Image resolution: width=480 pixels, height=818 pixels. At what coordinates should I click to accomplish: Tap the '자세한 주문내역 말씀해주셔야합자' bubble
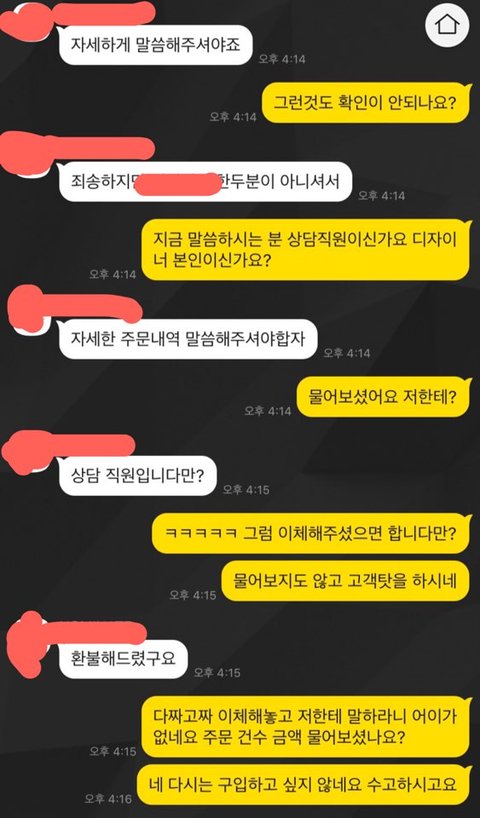[x=188, y=339]
